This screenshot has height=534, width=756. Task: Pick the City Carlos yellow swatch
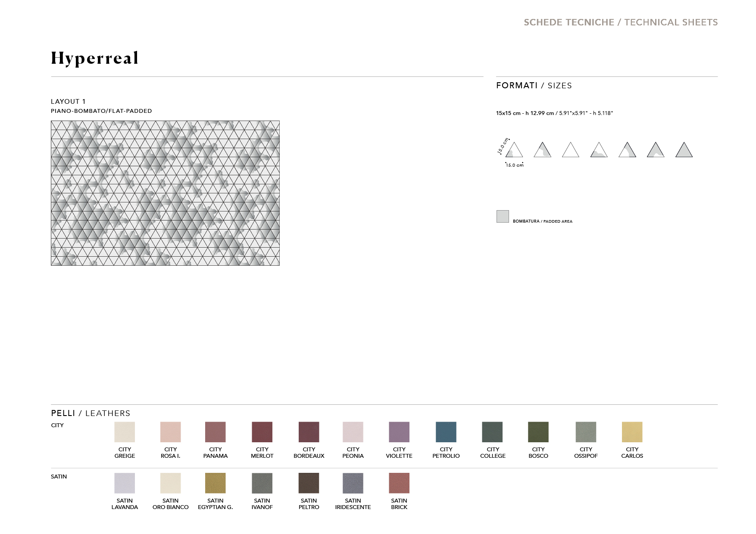[x=632, y=432]
